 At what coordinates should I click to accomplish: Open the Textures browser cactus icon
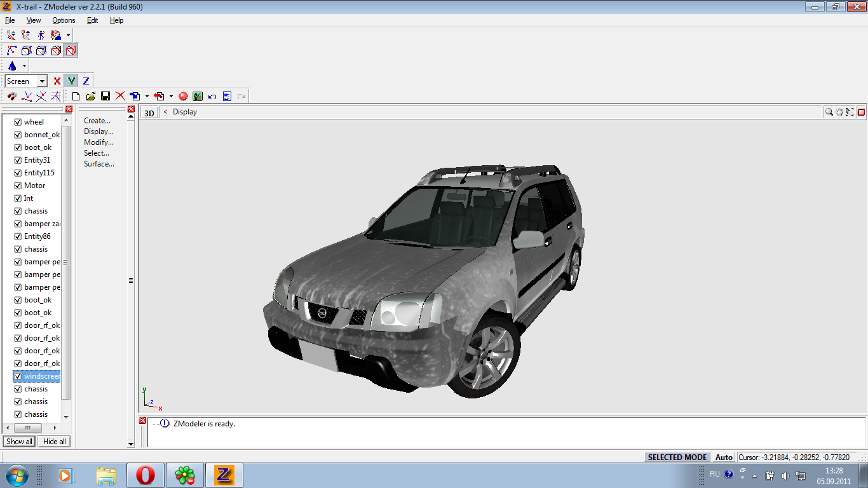(198, 97)
